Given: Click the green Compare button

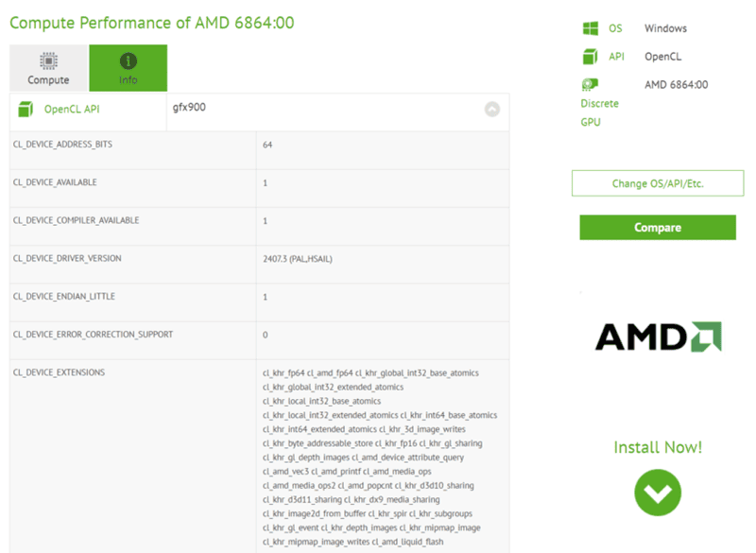Looking at the screenshot, I should tap(658, 228).
